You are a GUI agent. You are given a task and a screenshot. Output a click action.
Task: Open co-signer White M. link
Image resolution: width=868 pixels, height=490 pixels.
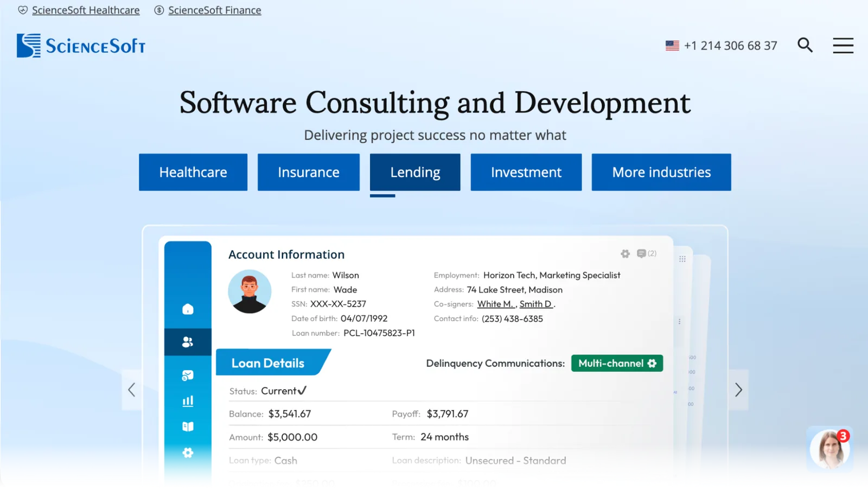click(x=496, y=304)
